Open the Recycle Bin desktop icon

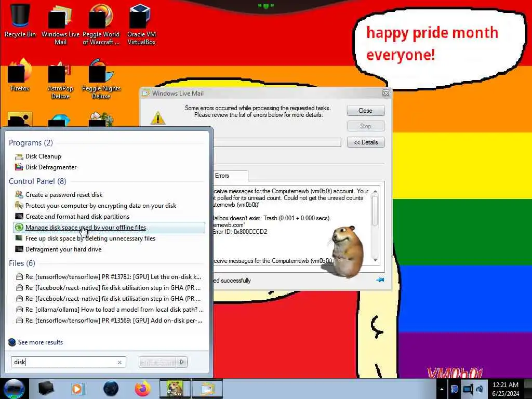[20, 20]
